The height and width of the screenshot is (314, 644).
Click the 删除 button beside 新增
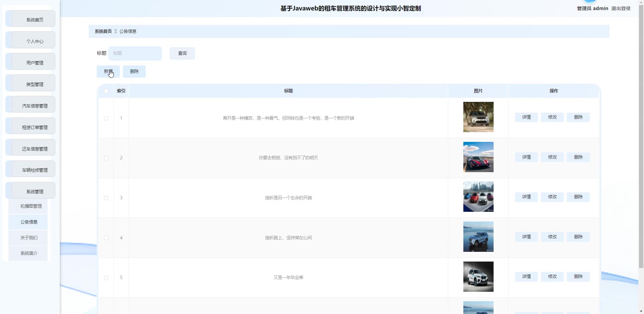pyautogui.click(x=134, y=71)
